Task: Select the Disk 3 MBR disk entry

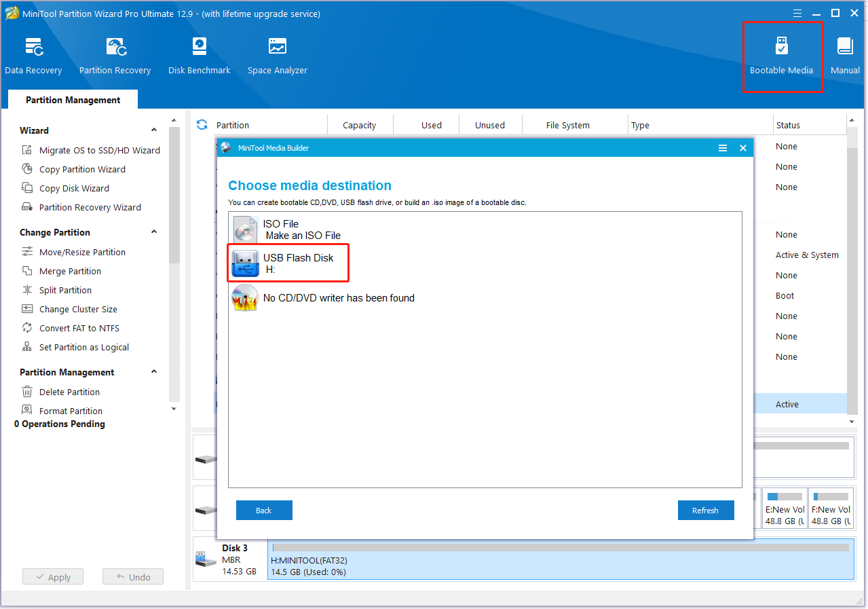Action: click(x=230, y=559)
